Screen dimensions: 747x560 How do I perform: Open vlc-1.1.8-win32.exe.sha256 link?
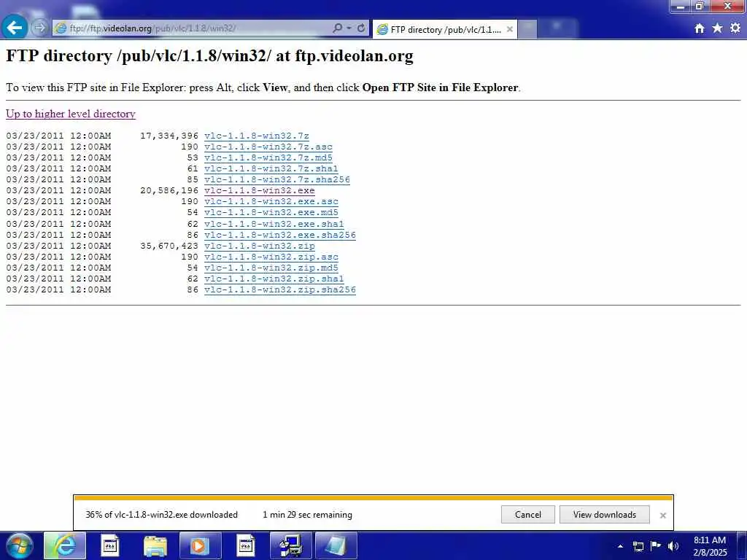(280, 235)
